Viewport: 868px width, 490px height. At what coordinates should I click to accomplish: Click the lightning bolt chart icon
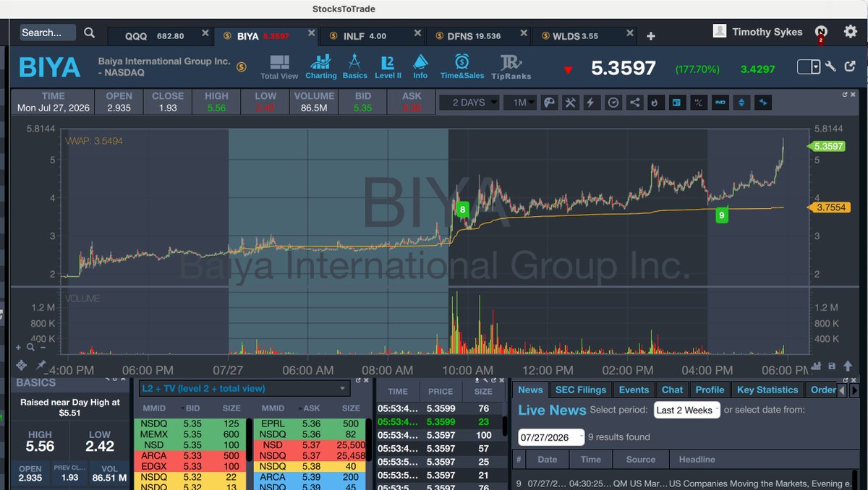point(591,103)
